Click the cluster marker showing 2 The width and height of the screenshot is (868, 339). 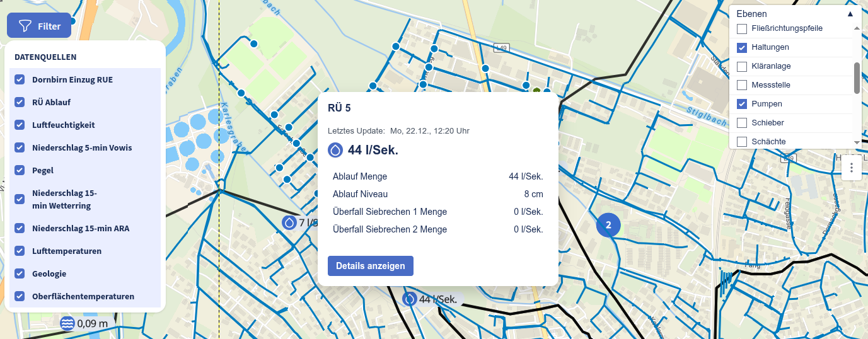608,225
